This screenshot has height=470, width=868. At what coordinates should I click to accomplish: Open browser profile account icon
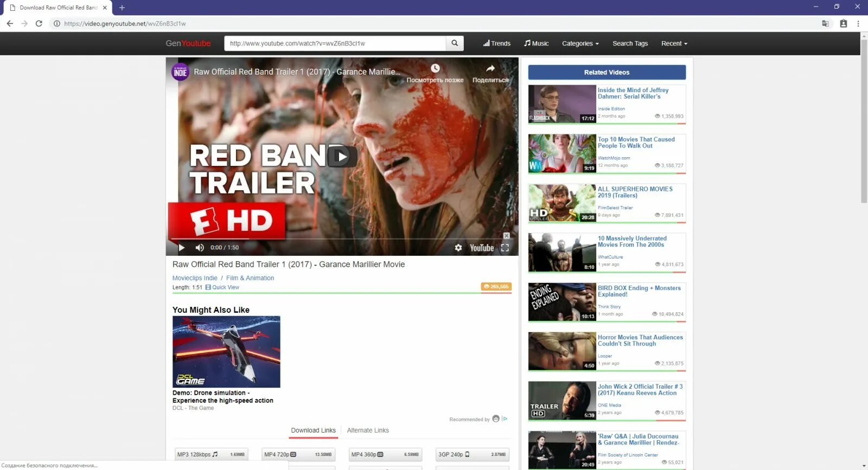pos(843,23)
